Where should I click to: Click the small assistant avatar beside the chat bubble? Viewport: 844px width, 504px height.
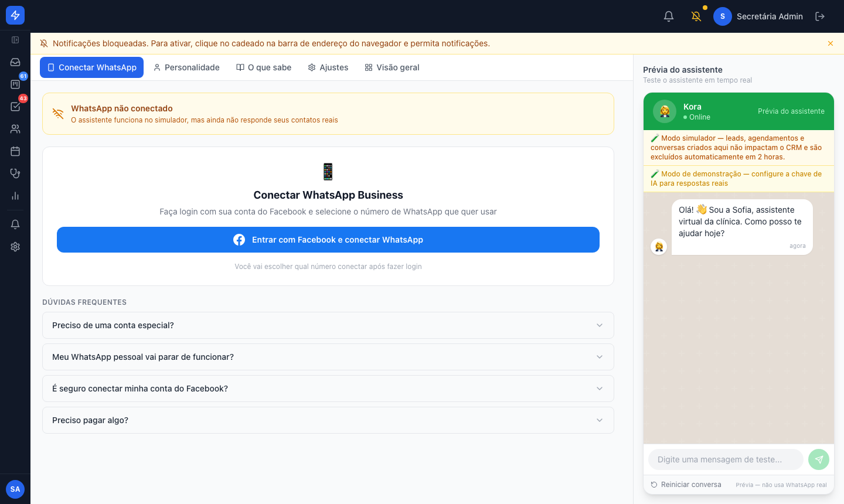[659, 247]
